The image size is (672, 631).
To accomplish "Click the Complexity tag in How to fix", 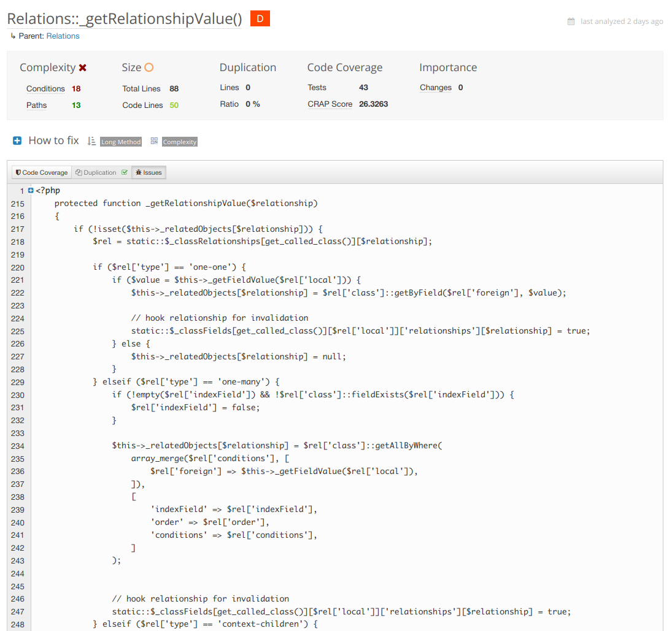I will click(180, 142).
